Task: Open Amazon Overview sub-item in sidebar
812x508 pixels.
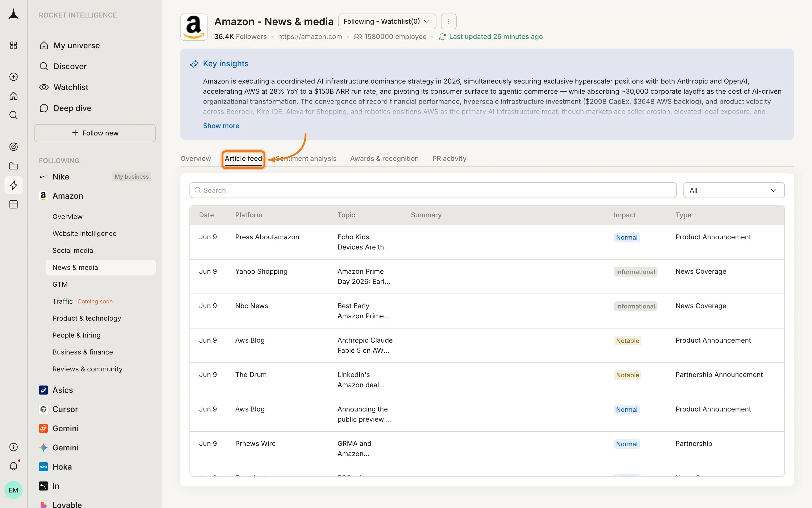Action: pyautogui.click(x=67, y=216)
